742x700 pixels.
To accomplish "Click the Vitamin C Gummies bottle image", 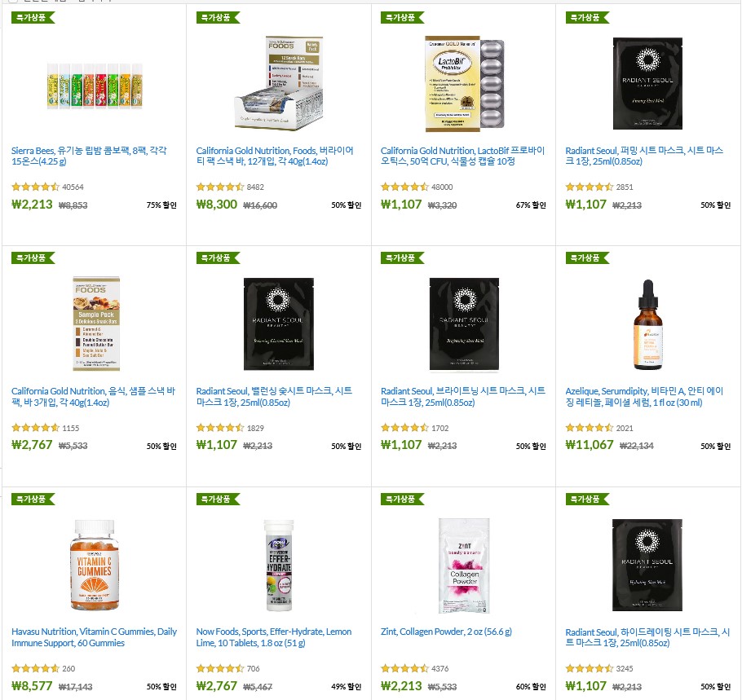I will 95,566.
